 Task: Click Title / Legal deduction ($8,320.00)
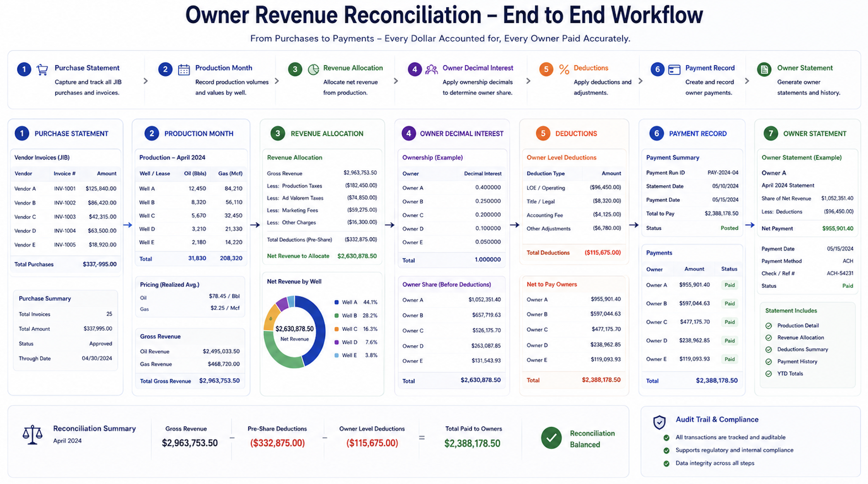coord(606,201)
